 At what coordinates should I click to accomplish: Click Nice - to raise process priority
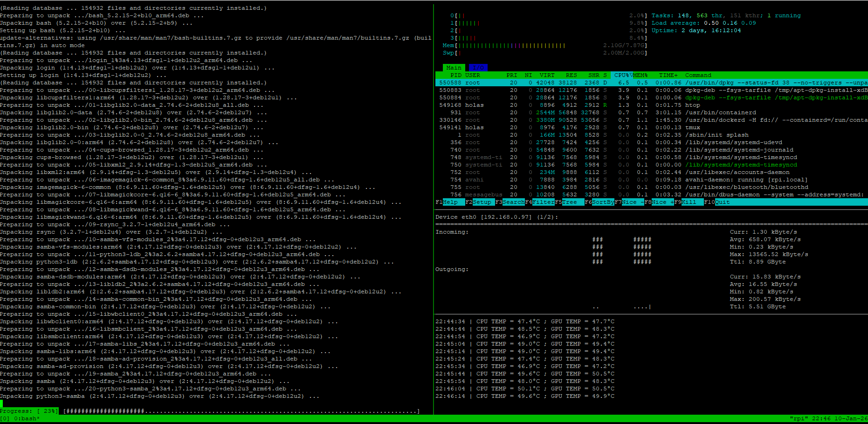tap(633, 202)
